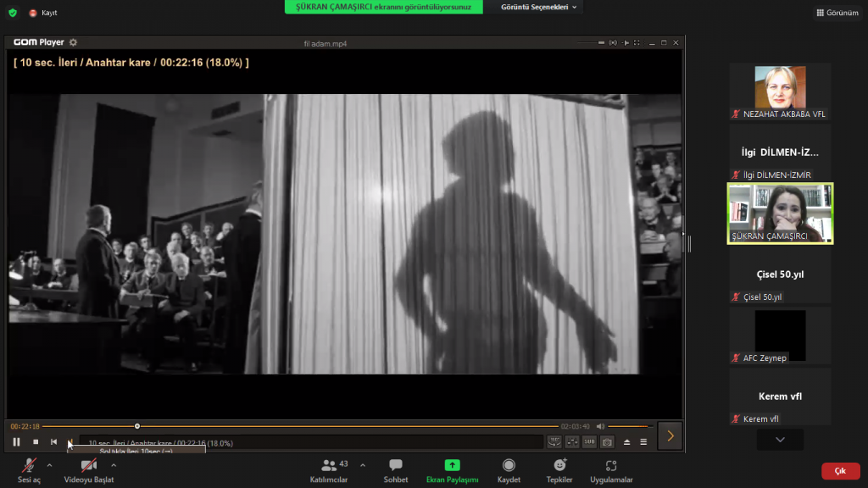868x488 pixels.
Task: Expand audio options arrow beside Sesi aç
Action: click(49, 465)
